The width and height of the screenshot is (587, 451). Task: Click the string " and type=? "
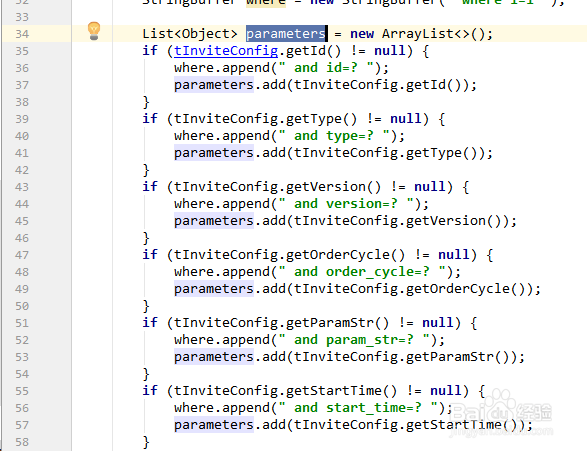(x=334, y=136)
